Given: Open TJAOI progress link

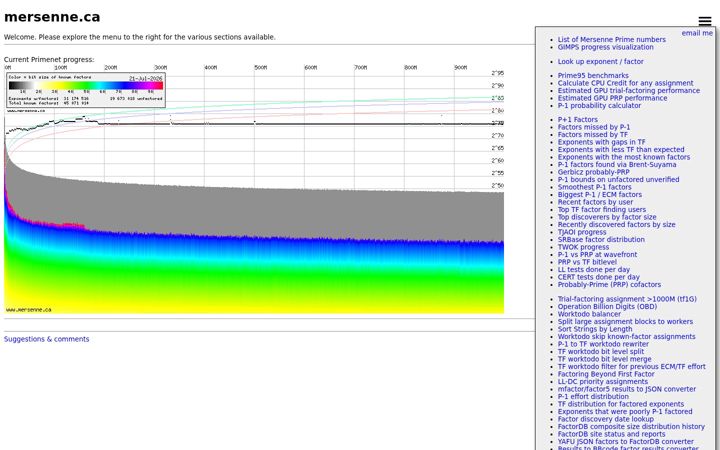Looking at the screenshot, I should (x=582, y=232).
